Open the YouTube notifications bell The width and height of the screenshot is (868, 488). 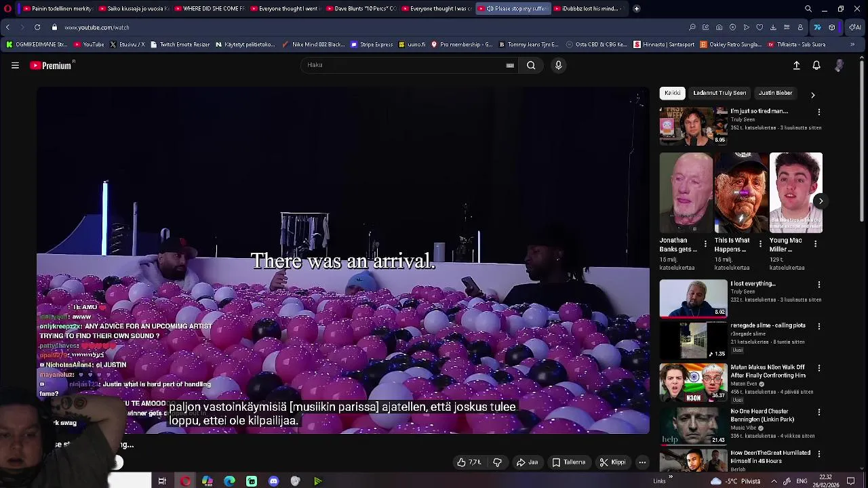point(816,65)
